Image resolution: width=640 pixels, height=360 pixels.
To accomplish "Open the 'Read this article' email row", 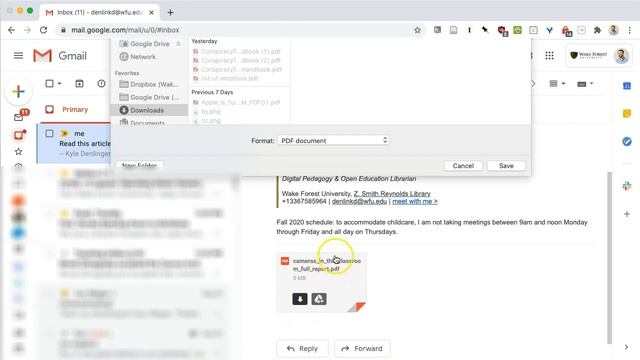I will tap(74, 144).
